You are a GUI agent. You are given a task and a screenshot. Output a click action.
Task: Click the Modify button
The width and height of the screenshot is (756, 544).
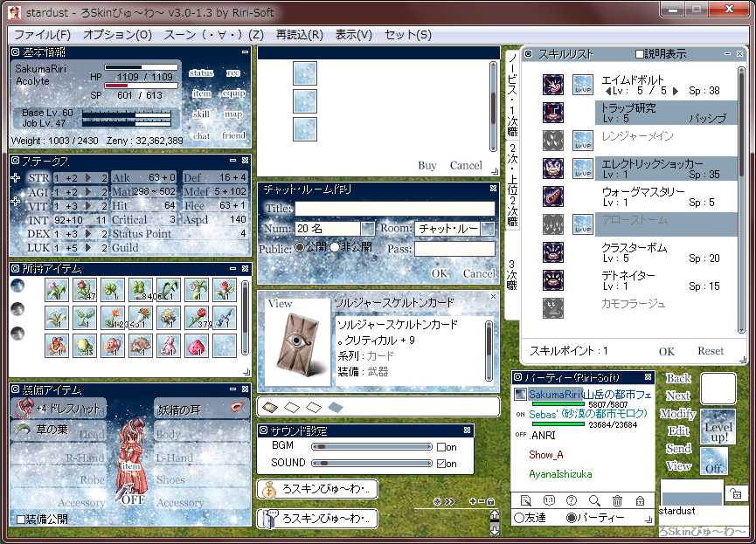(x=678, y=413)
